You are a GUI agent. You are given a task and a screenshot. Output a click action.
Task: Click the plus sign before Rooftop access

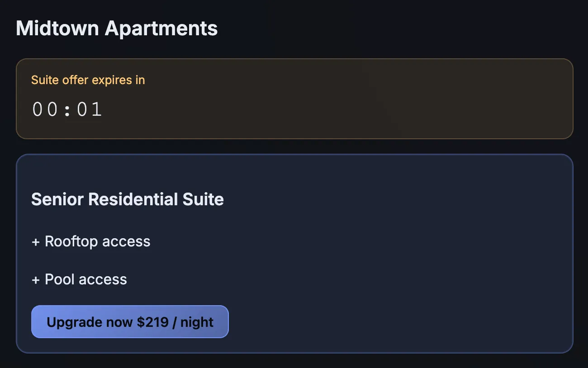click(x=35, y=241)
